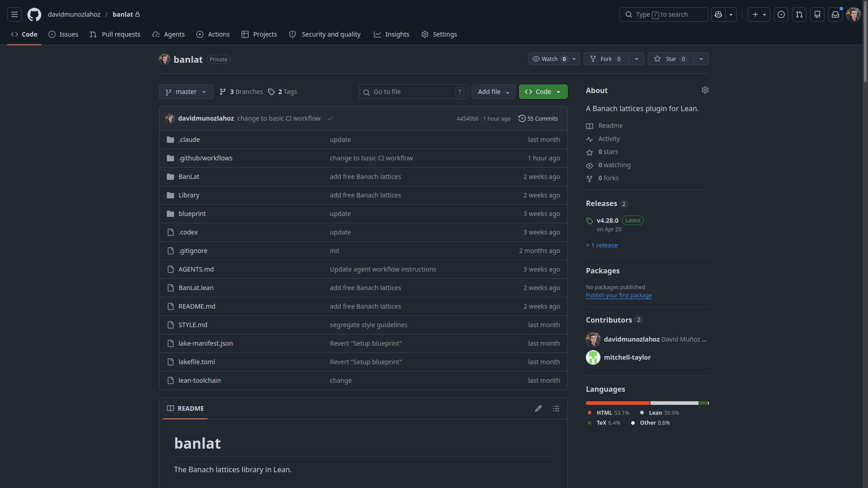Image resolution: width=868 pixels, height=488 pixels.
Task: Open the green Code clone dropdown
Action: [x=543, y=92]
